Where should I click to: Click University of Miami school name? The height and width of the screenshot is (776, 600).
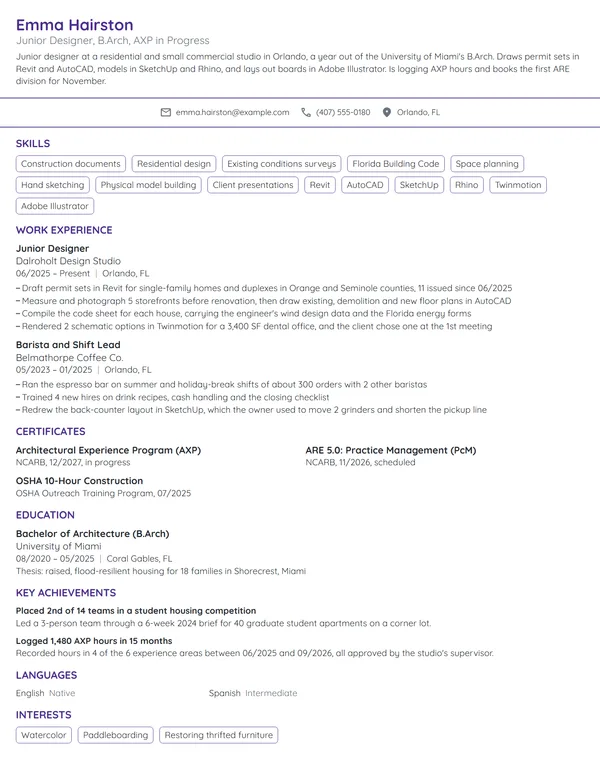(x=58, y=546)
